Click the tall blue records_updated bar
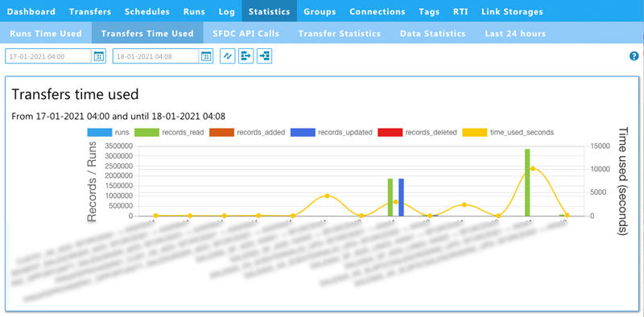Viewport: 644px width, 317px height. 401,197
